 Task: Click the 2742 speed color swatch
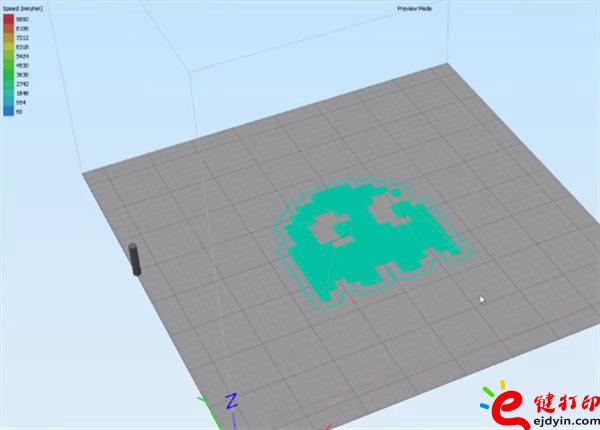[6, 84]
